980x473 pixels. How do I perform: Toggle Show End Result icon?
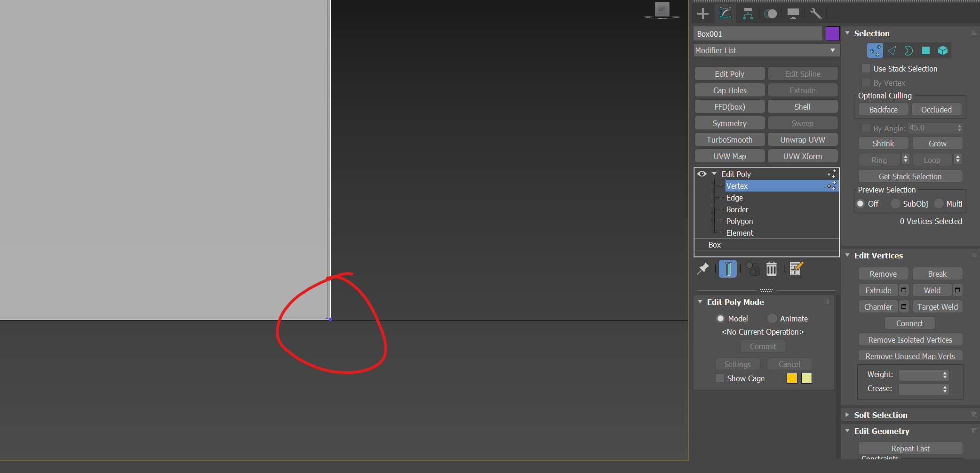[728, 269]
